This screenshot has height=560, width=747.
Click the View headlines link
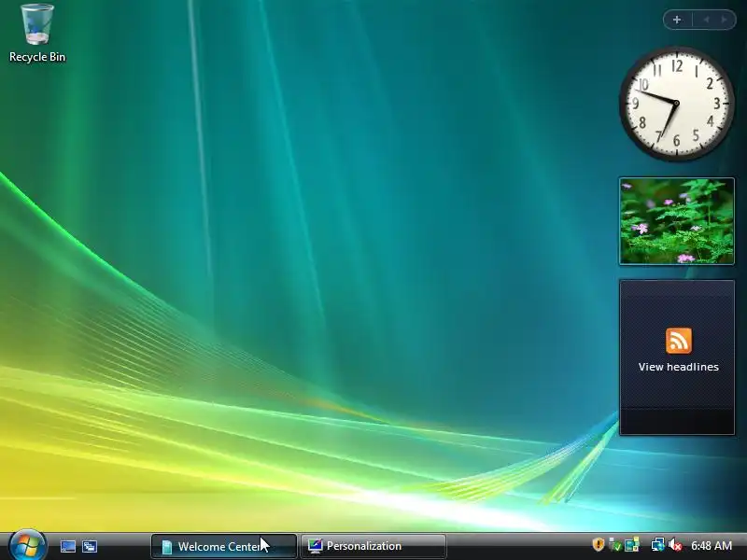[679, 367]
